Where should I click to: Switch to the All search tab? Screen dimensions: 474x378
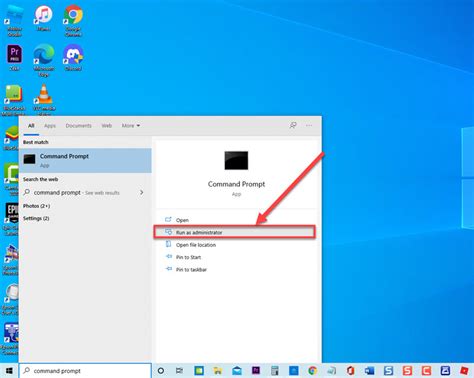(x=31, y=126)
